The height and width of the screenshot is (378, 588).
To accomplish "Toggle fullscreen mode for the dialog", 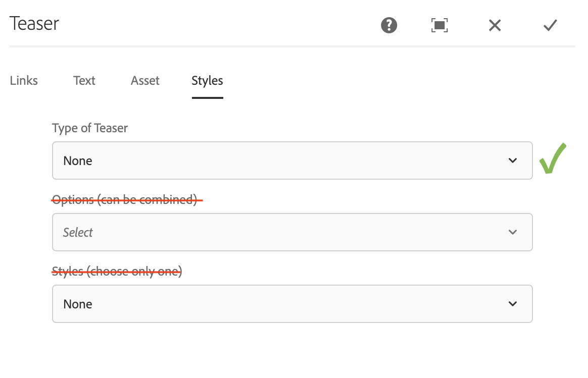I will coord(439,25).
